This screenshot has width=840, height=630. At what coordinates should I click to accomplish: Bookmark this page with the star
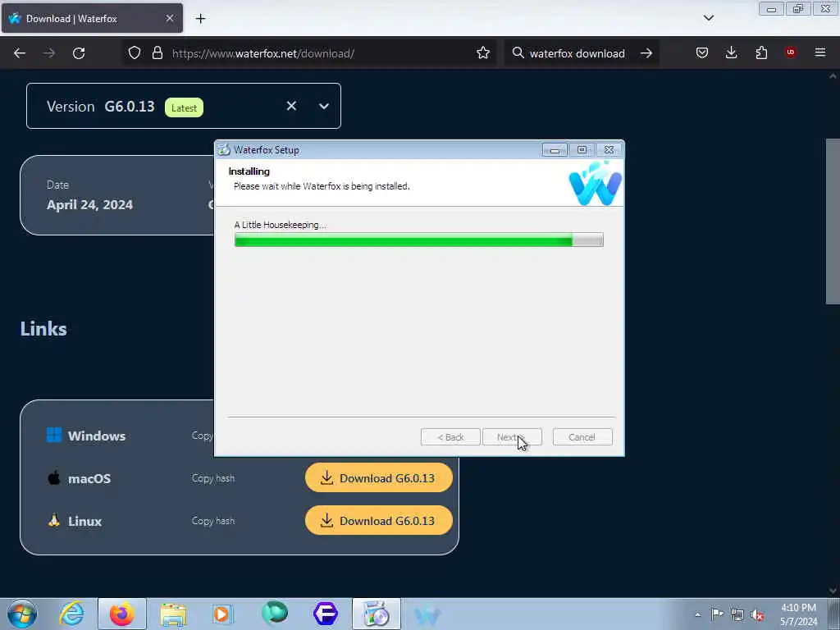[x=483, y=53]
